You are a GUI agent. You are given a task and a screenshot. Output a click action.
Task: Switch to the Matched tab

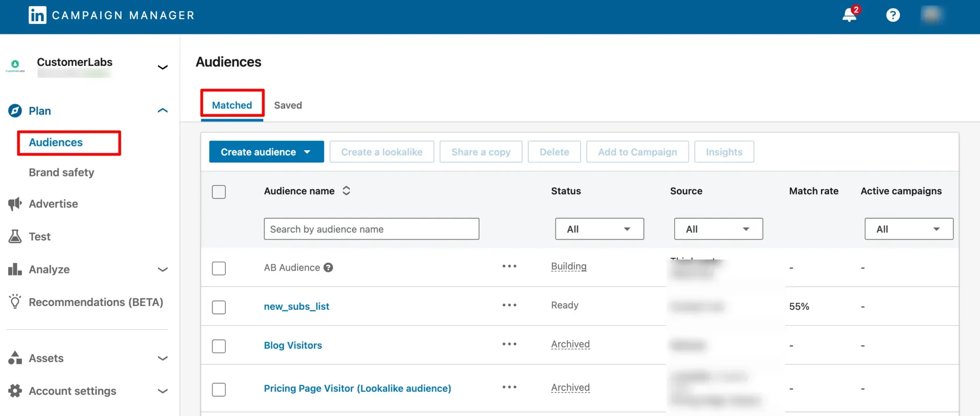pyautogui.click(x=232, y=105)
